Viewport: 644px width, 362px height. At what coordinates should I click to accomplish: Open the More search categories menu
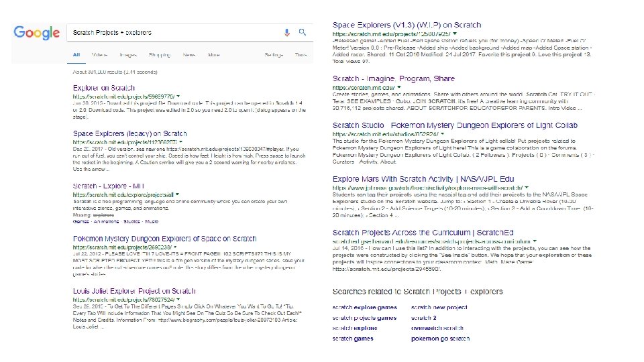[214, 54]
